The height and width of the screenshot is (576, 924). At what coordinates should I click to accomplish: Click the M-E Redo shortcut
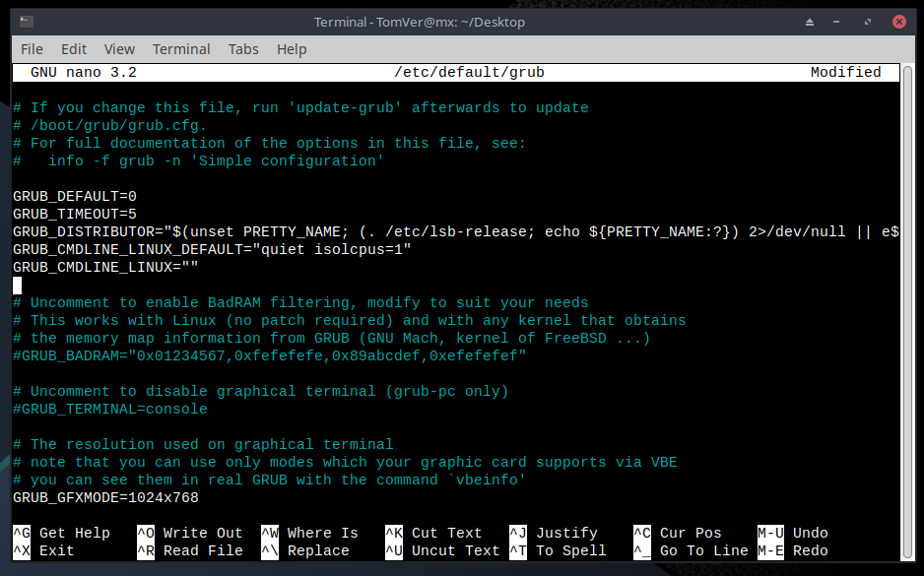(x=793, y=550)
